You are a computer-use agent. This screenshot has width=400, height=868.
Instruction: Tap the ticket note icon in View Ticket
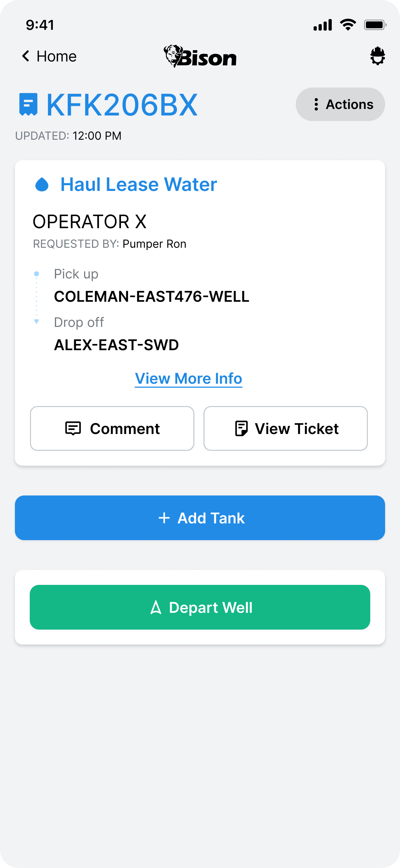(242, 429)
